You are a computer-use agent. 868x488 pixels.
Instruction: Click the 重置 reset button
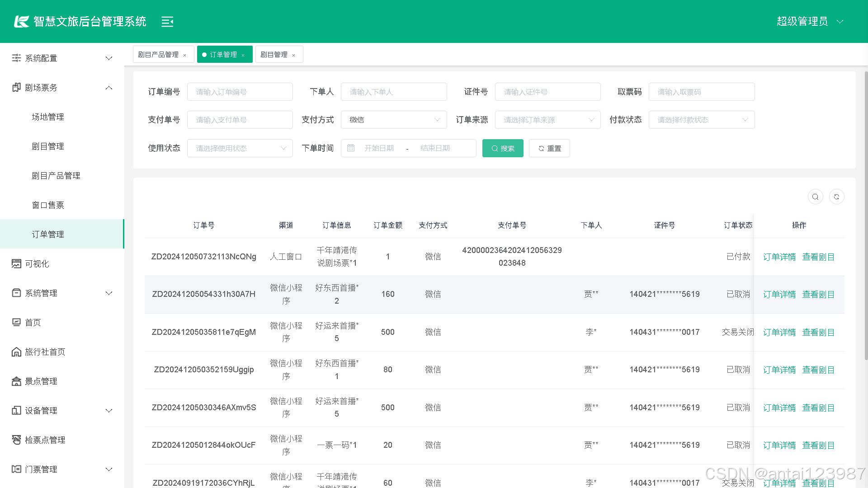click(549, 148)
